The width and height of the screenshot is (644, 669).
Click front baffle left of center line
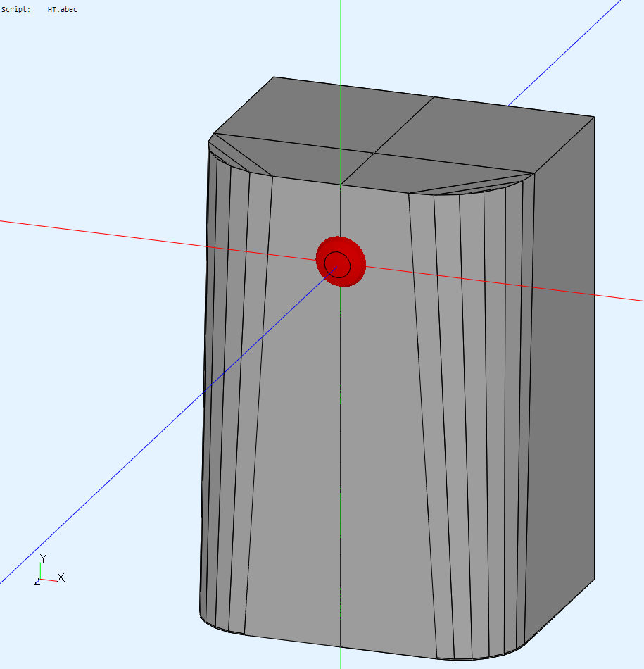[296, 423]
